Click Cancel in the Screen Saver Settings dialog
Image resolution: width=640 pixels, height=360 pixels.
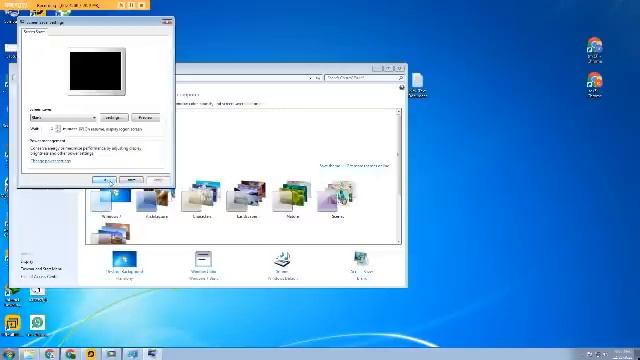[x=131, y=180]
